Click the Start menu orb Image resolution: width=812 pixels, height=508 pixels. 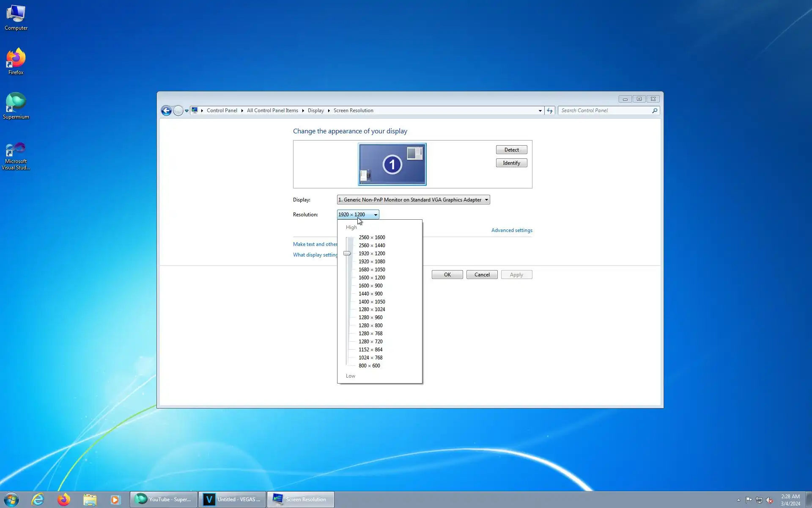coord(11,500)
